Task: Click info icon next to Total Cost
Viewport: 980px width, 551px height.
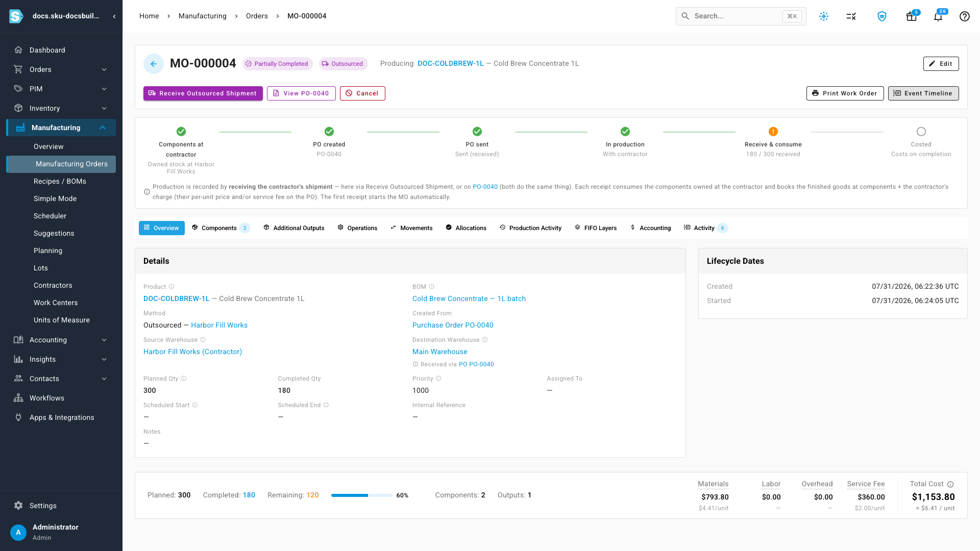Action: coord(950,484)
